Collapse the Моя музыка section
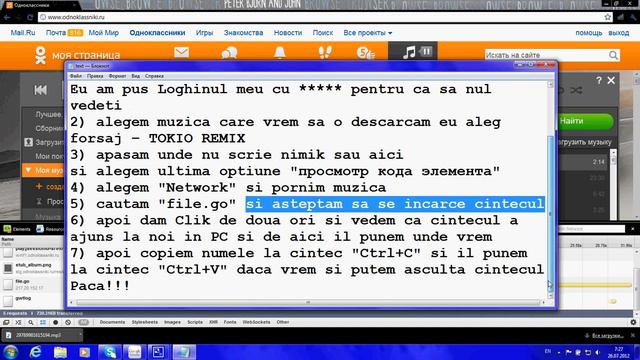 click(x=28, y=170)
